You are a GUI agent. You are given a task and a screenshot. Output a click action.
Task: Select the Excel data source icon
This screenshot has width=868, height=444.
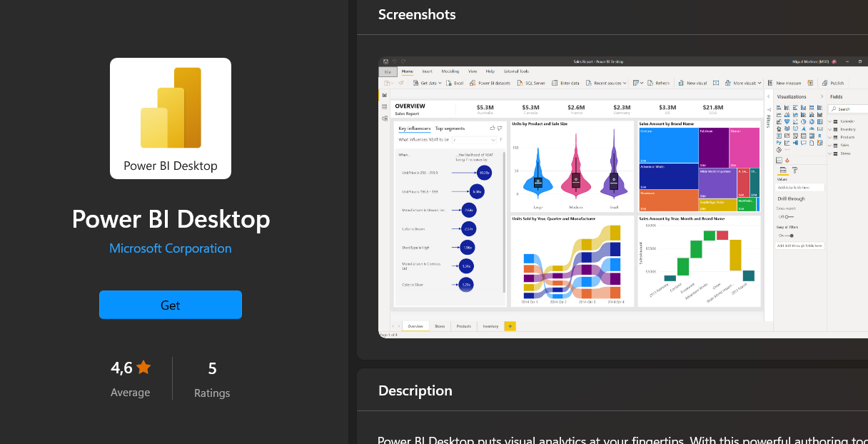coord(450,83)
